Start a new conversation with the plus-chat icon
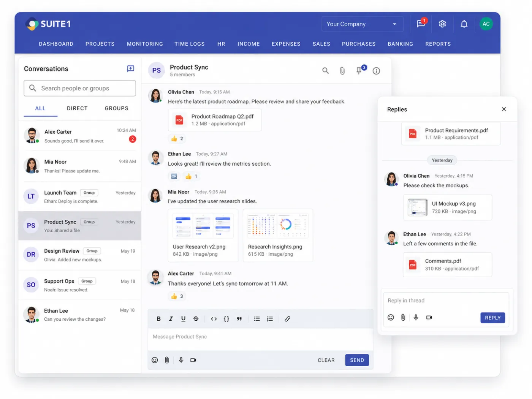Viewport: 532px width, 399px height. tap(130, 69)
